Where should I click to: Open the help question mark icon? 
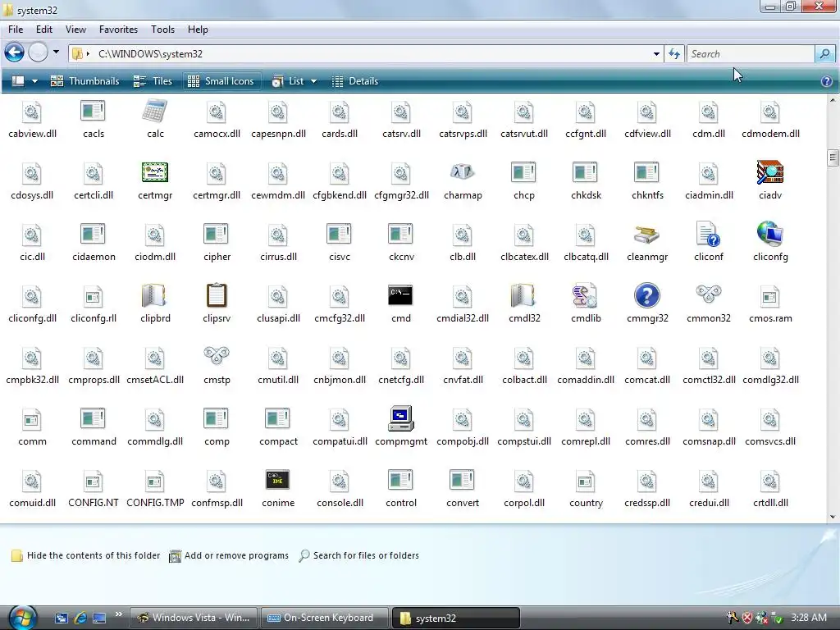click(x=827, y=81)
